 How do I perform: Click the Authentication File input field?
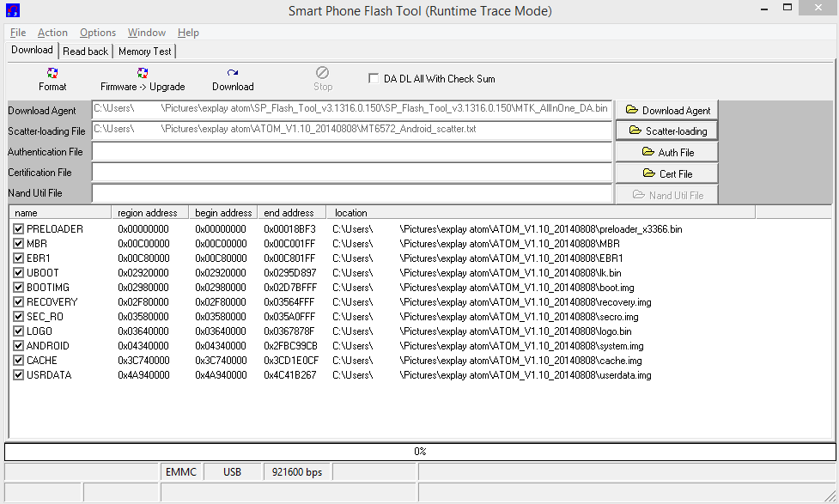coord(352,152)
